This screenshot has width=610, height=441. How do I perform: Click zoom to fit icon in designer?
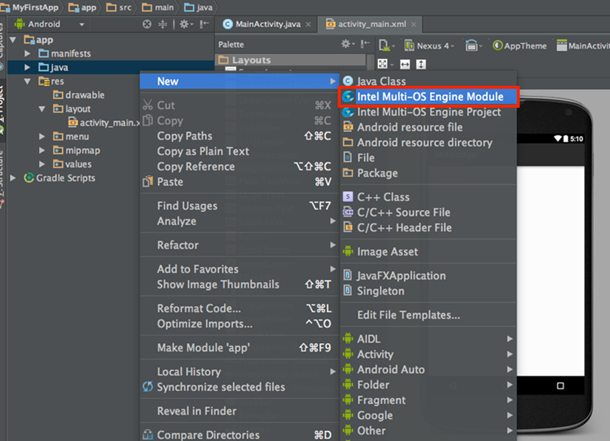pos(382,64)
